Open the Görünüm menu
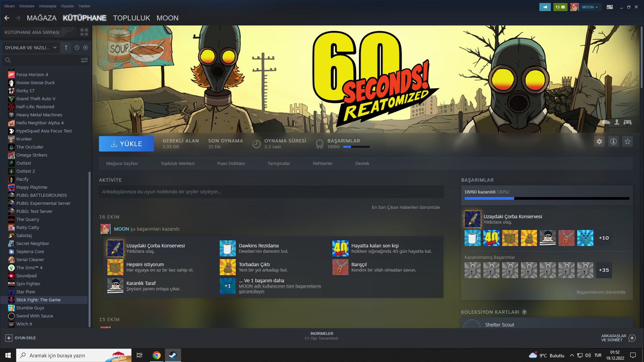The image size is (644, 362). [x=27, y=6]
